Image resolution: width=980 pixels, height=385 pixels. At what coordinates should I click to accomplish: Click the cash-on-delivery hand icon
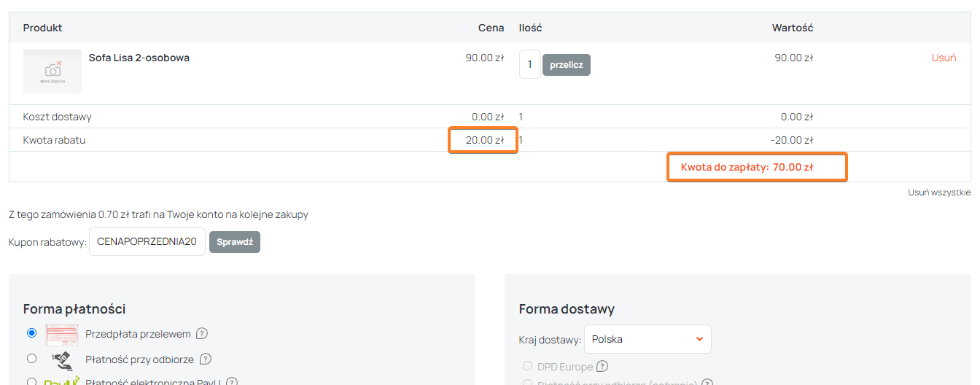[62, 359]
